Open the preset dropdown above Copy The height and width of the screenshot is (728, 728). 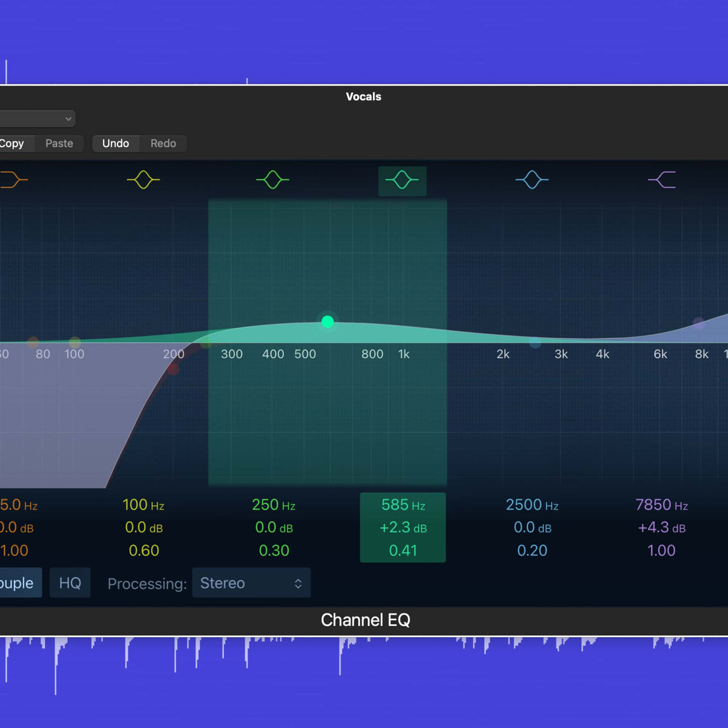[x=36, y=119]
